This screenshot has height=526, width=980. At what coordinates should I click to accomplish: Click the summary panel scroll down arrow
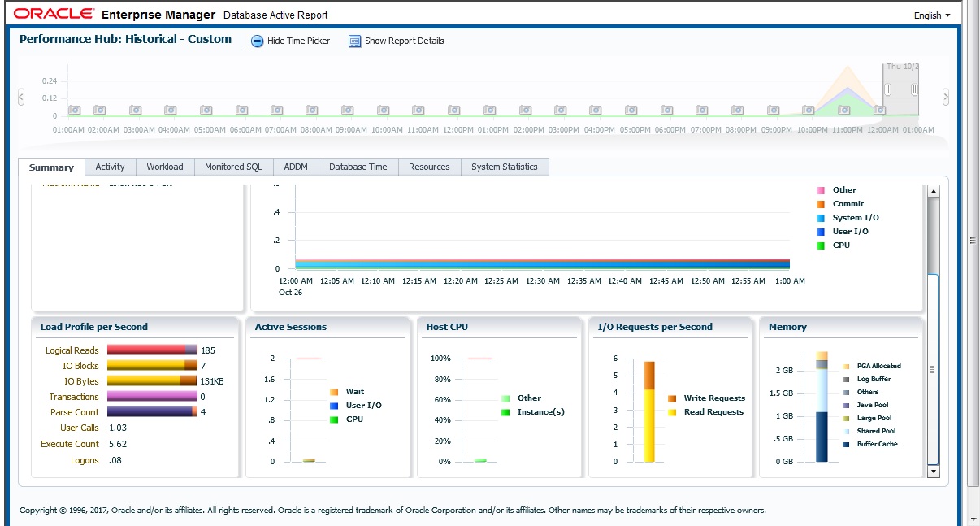[x=933, y=471]
